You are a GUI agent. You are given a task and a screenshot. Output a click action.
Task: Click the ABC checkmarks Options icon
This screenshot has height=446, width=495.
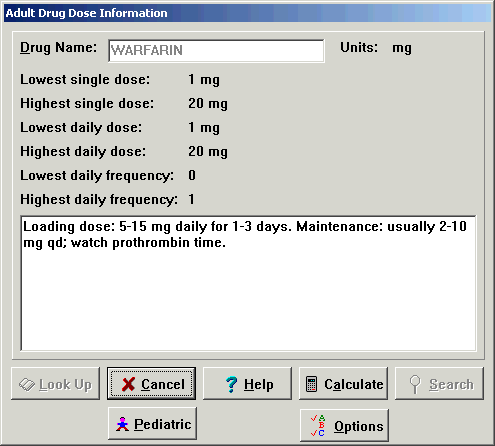[x=318, y=426]
